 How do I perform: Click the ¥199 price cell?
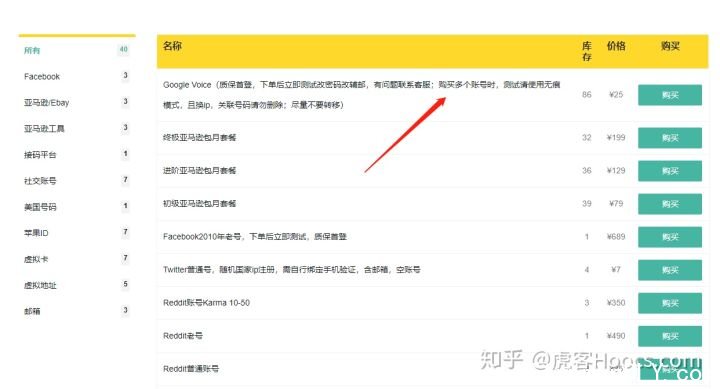tap(616, 138)
